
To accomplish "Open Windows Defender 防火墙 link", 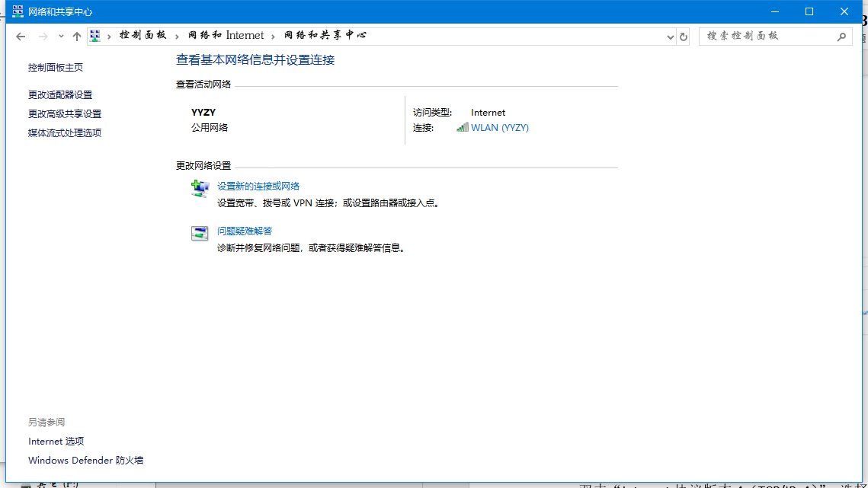I will pyautogui.click(x=85, y=461).
